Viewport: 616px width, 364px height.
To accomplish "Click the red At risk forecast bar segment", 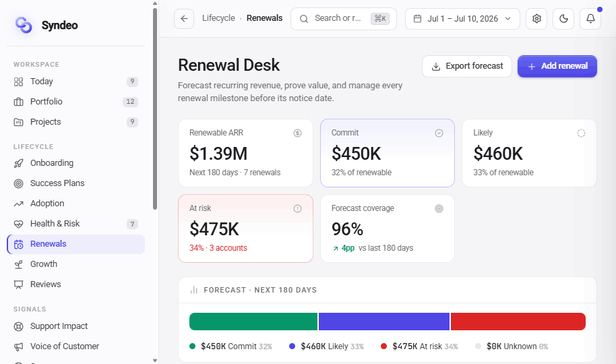I will click(518, 322).
